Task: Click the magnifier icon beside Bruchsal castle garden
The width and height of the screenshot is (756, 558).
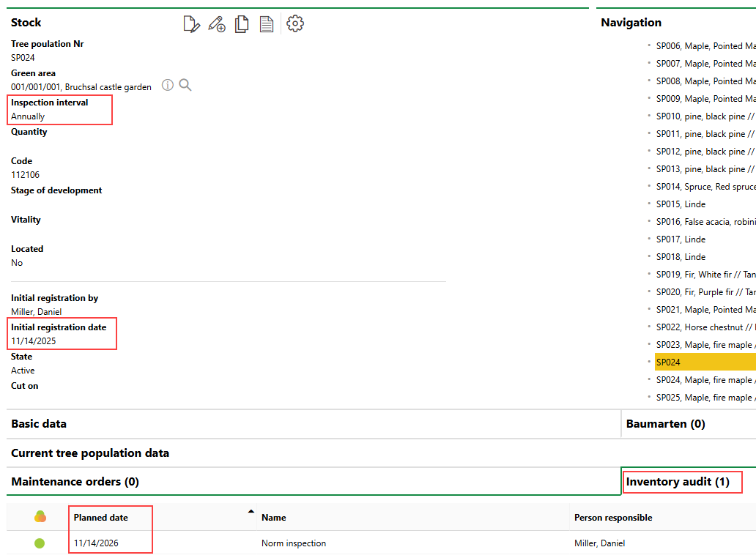Action: point(185,86)
